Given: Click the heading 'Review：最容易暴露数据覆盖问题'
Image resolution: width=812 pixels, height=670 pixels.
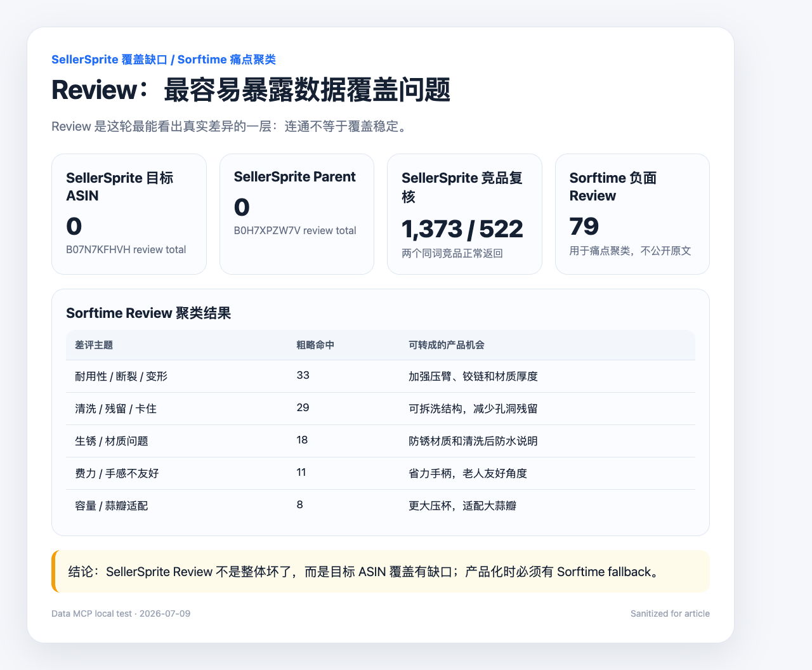Looking at the screenshot, I should 251,89.
